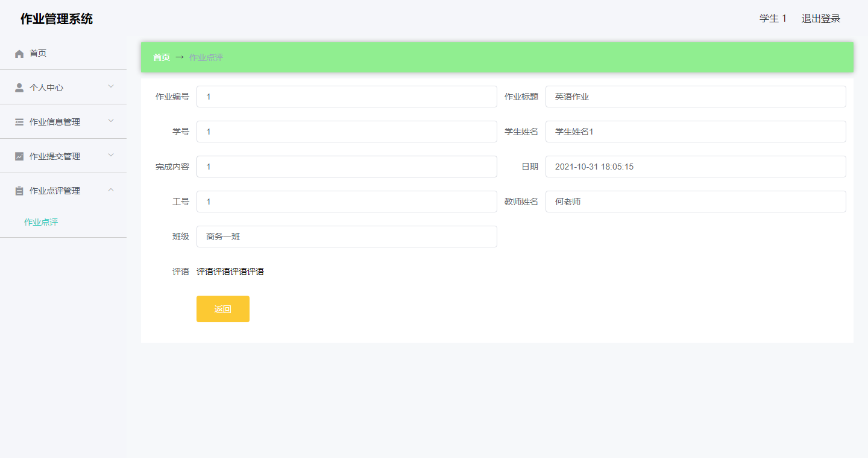Open the 首页 sidebar menu item

click(x=63, y=53)
